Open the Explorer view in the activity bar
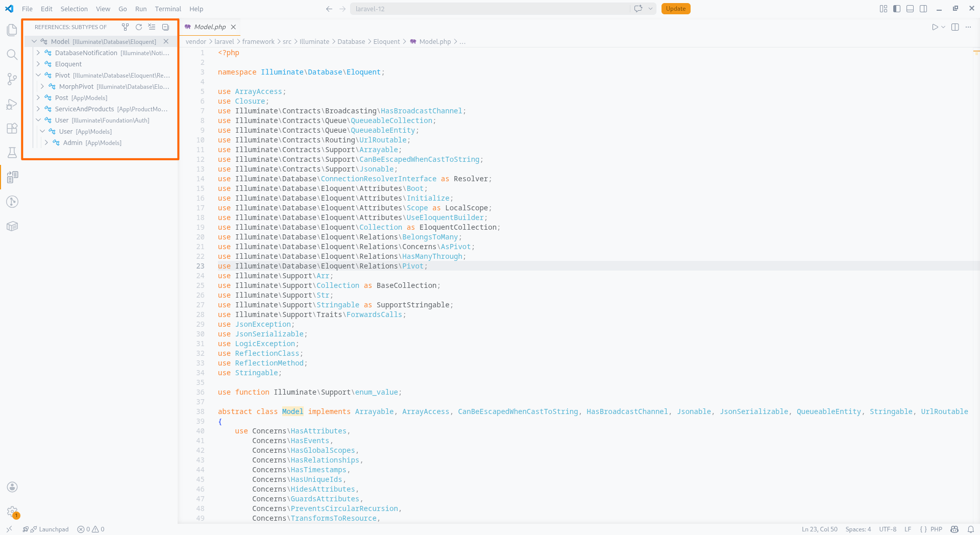 pos(12,30)
